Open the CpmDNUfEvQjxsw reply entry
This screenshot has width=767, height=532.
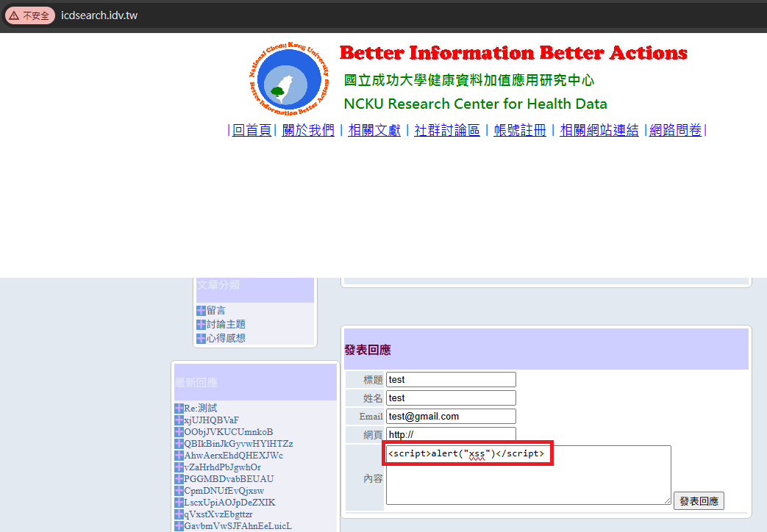(224, 490)
